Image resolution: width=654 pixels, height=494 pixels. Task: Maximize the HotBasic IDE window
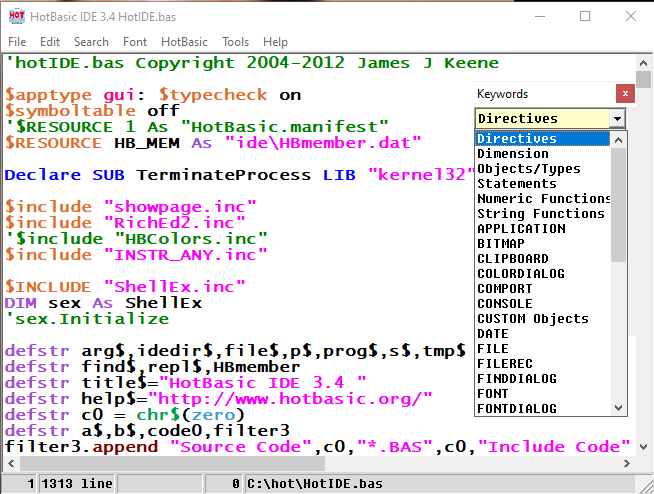click(x=585, y=16)
